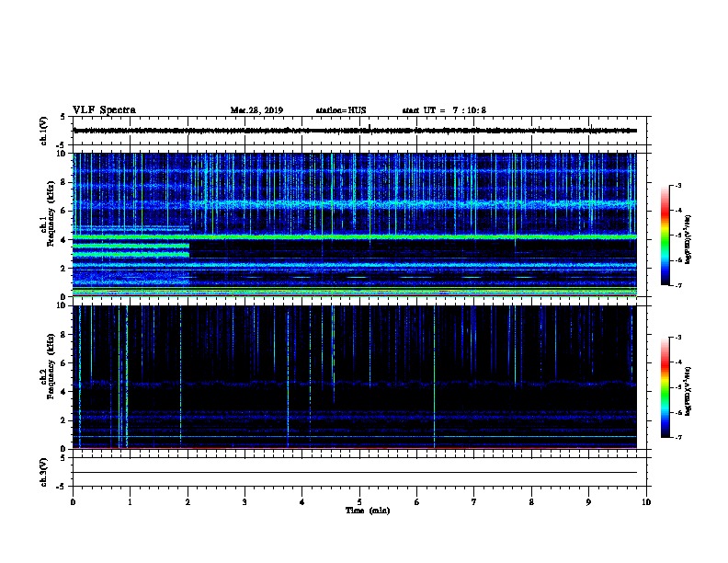Click the "10" label on ch.1 frequency axis
Image resolution: width=728 pixels, height=563 pixels.
coord(62,154)
